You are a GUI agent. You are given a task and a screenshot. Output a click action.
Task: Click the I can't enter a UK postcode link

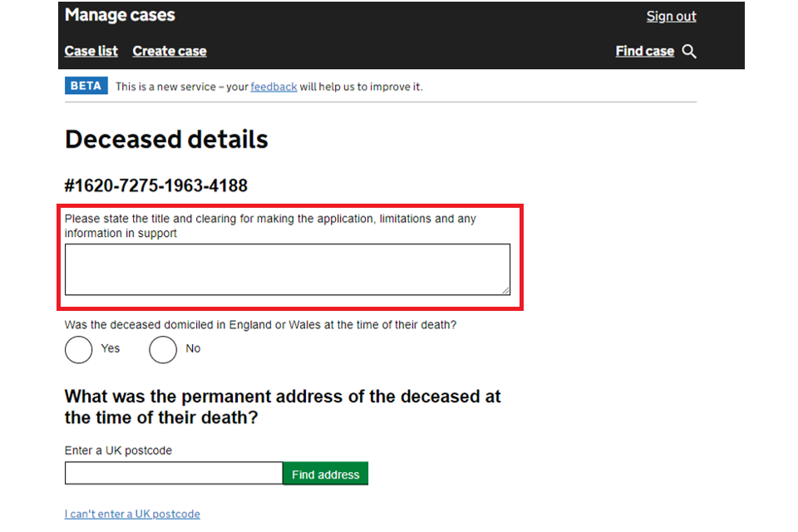(x=132, y=514)
